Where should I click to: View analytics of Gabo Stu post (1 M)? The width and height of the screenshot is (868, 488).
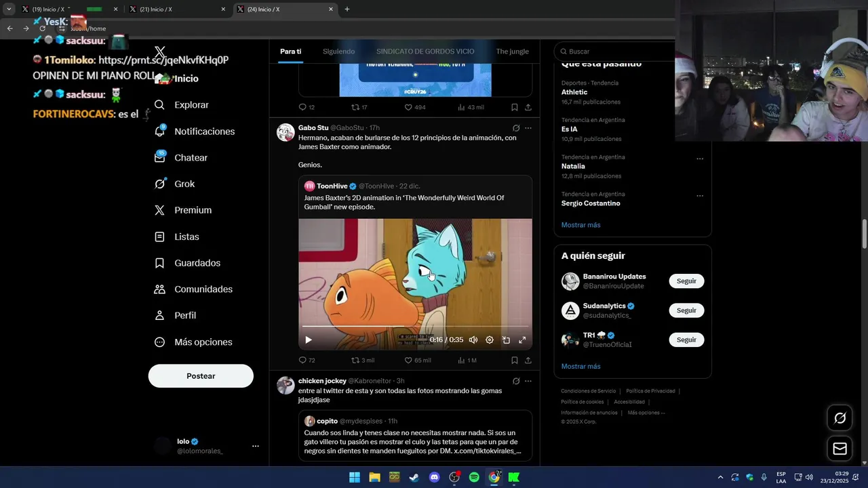coord(467,360)
